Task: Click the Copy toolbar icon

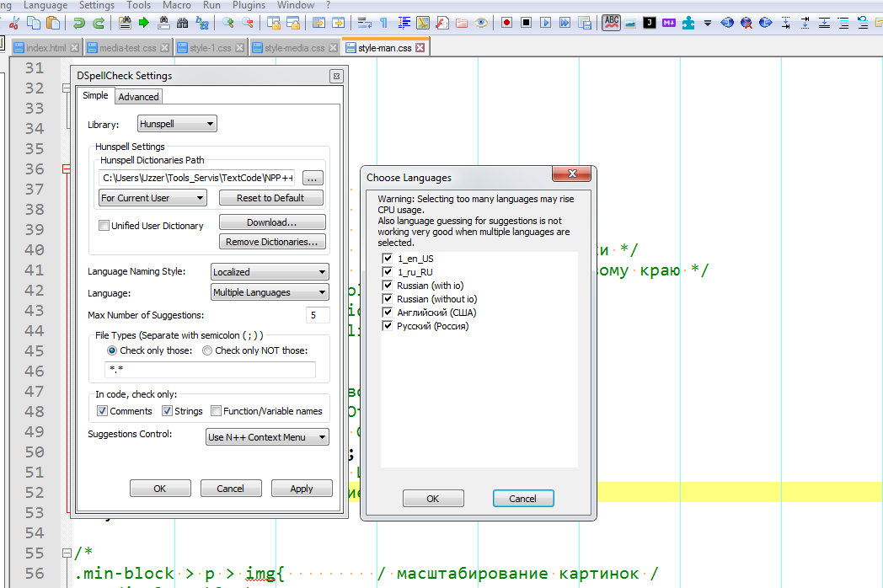Action: pyautogui.click(x=34, y=23)
